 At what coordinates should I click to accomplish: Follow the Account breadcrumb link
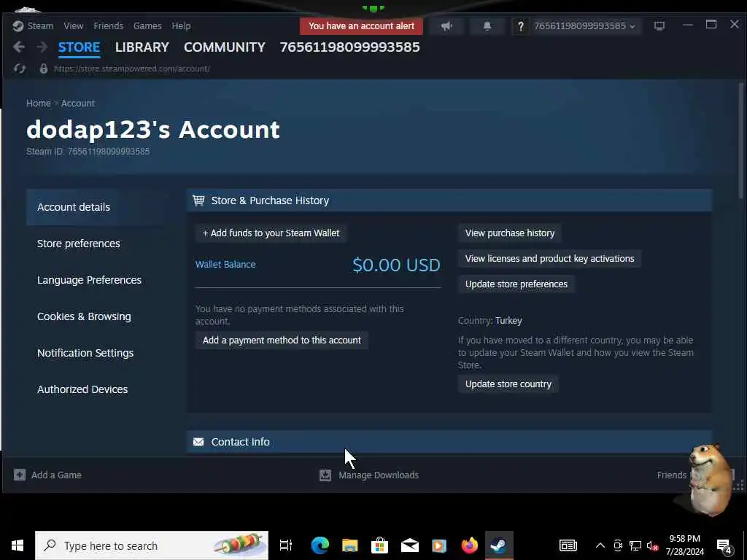pos(77,103)
